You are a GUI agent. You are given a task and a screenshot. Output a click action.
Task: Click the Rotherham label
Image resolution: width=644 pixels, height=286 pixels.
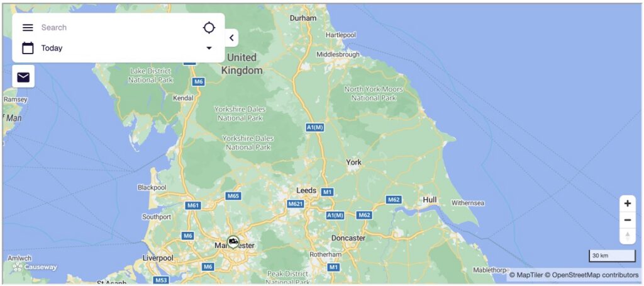point(325,255)
